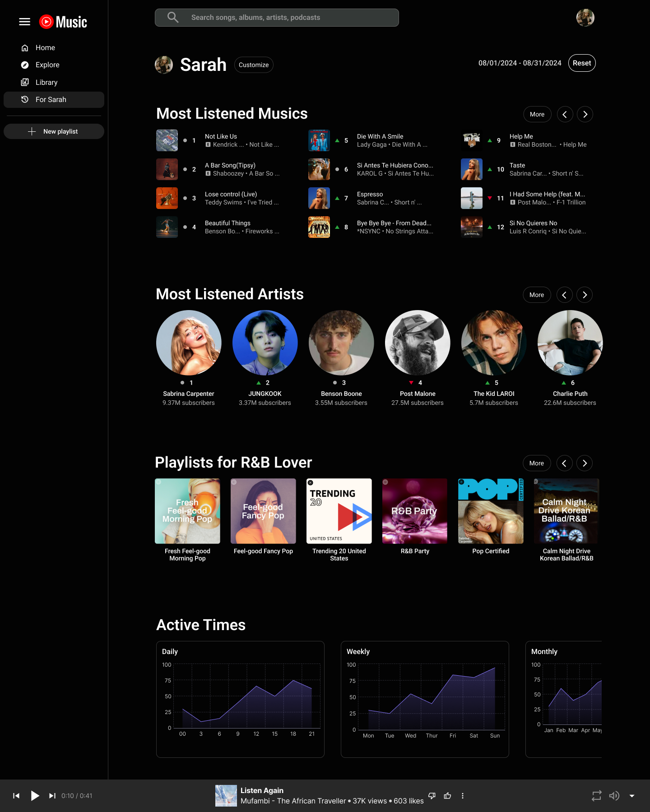This screenshot has height=812, width=650.
Task: Open JUNGKOOK artist photo
Action: (265, 343)
